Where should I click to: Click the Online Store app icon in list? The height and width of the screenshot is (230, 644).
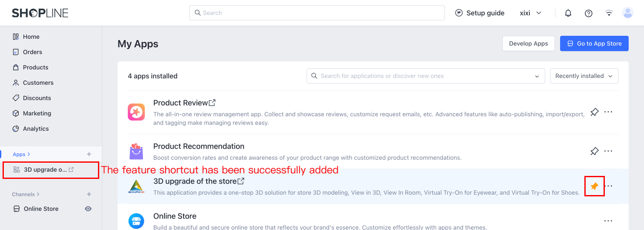point(136,221)
